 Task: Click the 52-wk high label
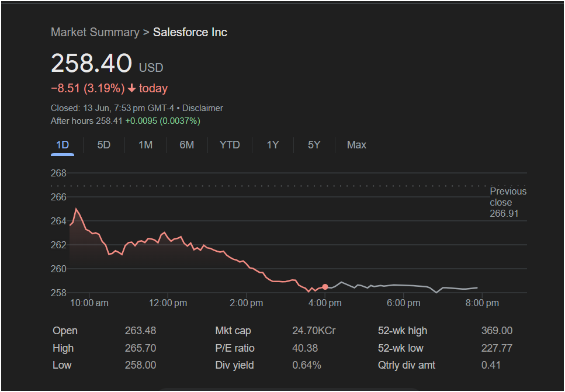click(x=403, y=331)
